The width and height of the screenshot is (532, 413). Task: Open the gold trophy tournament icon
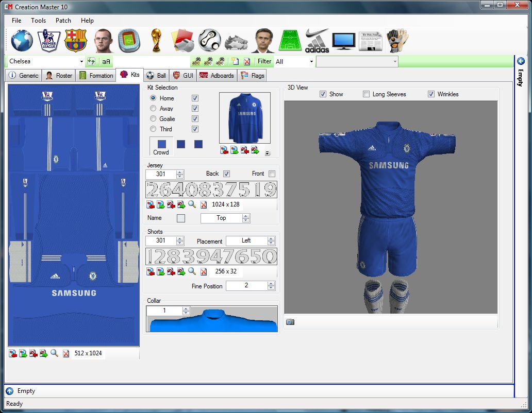(156, 41)
